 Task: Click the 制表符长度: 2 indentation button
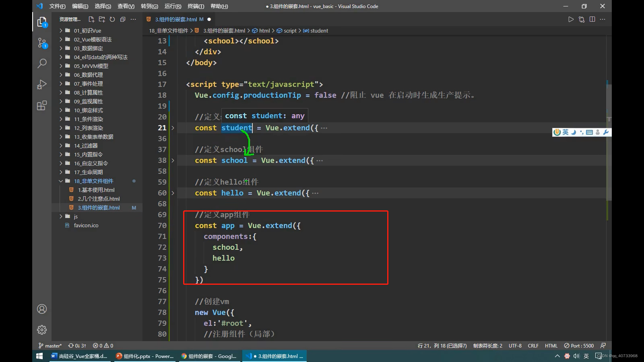(x=487, y=346)
